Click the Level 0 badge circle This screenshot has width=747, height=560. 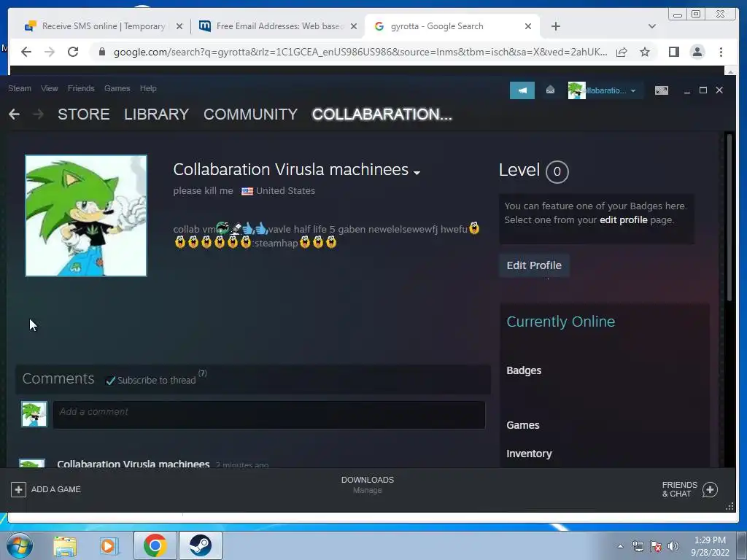click(557, 171)
